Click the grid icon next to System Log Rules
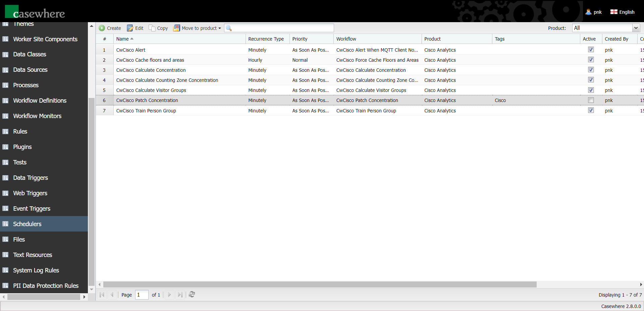Screen dimensions: 644x311 point(5,270)
